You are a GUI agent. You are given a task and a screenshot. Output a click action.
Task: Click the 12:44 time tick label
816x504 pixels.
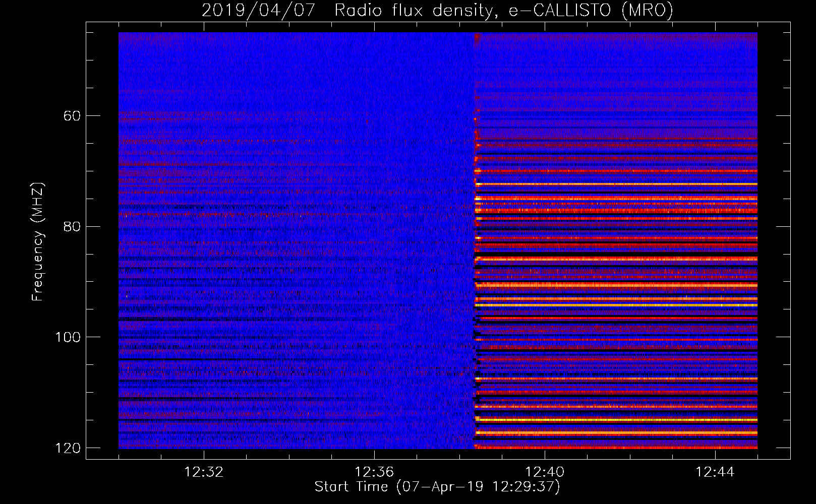click(715, 472)
